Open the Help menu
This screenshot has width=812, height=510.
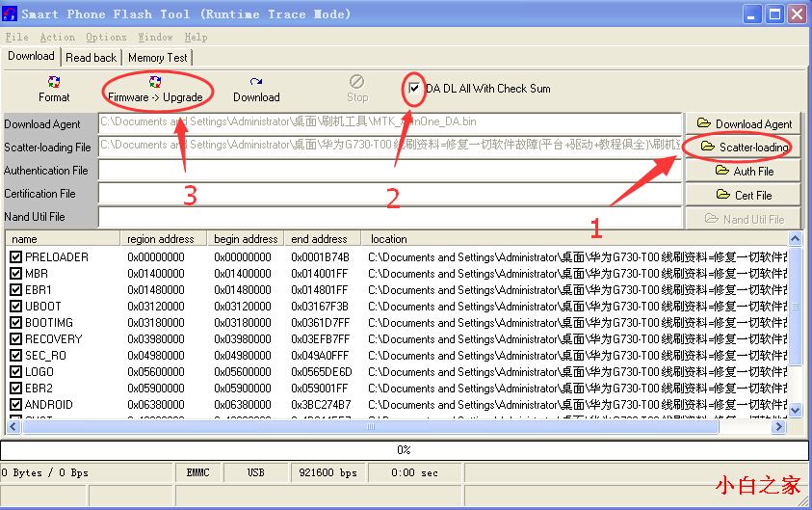click(x=196, y=37)
